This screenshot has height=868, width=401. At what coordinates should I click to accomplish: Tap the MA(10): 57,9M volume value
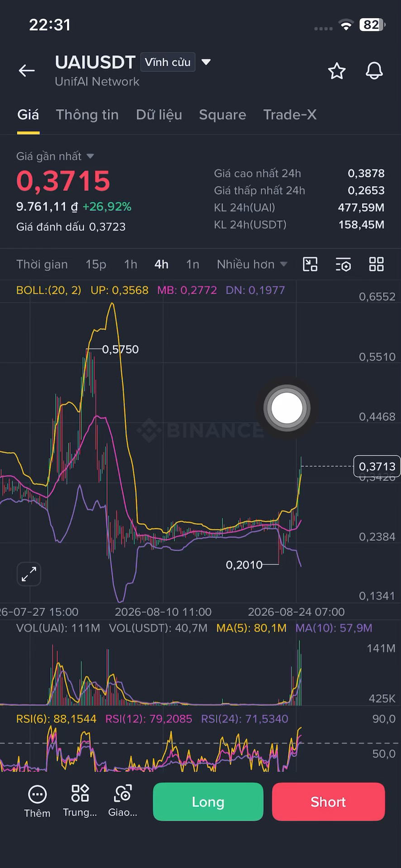point(334,628)
